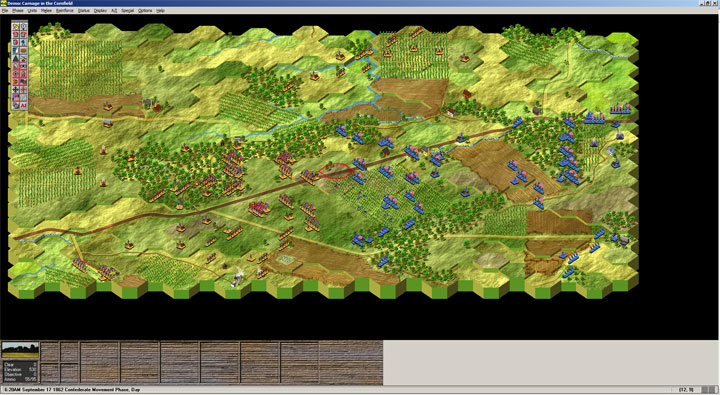Click the Clear terrain label
The image size is (720, 395).
[x=9, y=365]
